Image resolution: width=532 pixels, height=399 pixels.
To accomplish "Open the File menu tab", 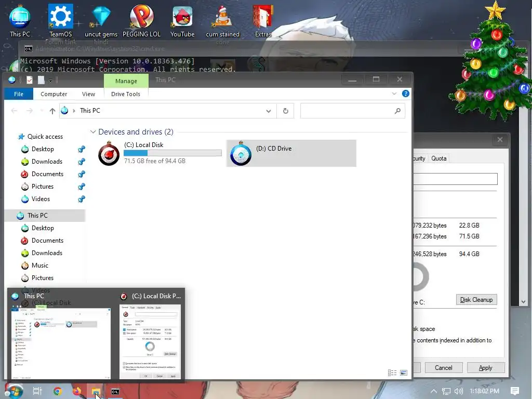I will tap(19, 94).
